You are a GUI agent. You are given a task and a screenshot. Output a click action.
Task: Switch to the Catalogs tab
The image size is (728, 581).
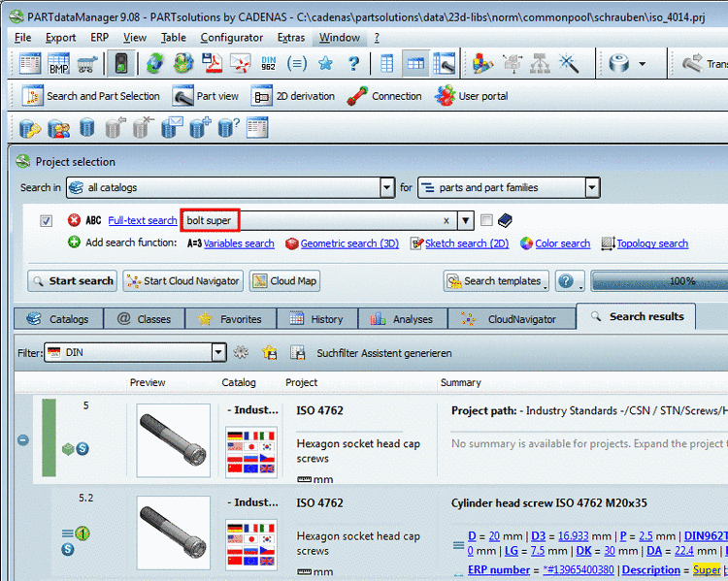coord(58,319)
